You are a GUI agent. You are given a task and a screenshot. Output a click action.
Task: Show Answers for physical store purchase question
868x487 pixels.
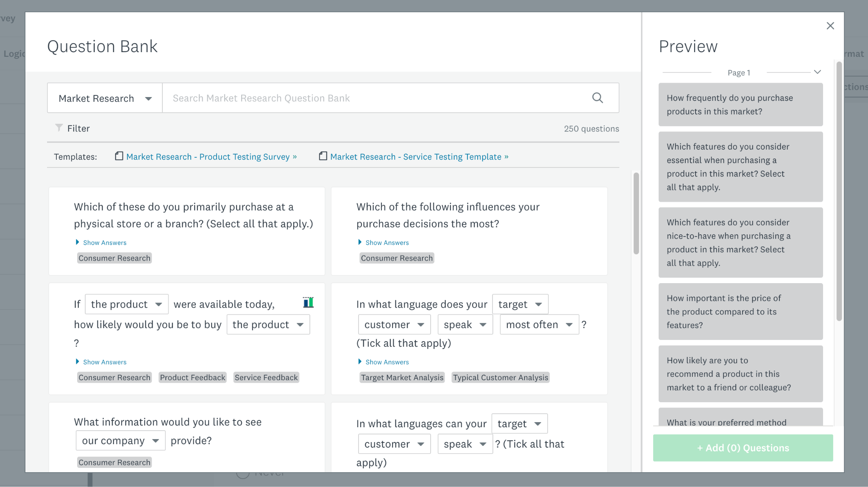101,242
